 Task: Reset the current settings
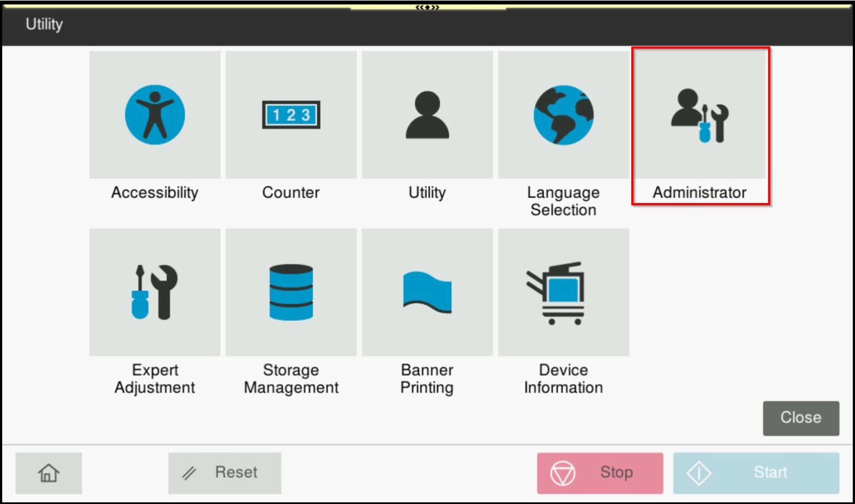click(x=225, y=472)
